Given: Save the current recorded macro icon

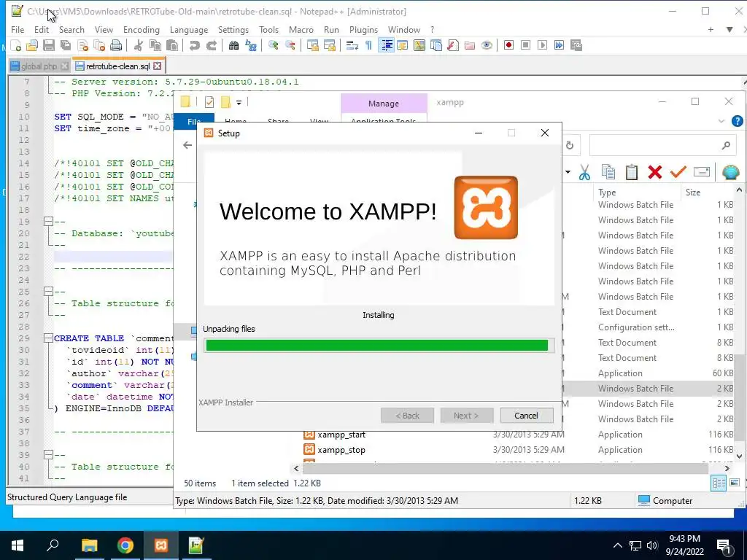Looking at the screenshot, I should click(576, 45).
